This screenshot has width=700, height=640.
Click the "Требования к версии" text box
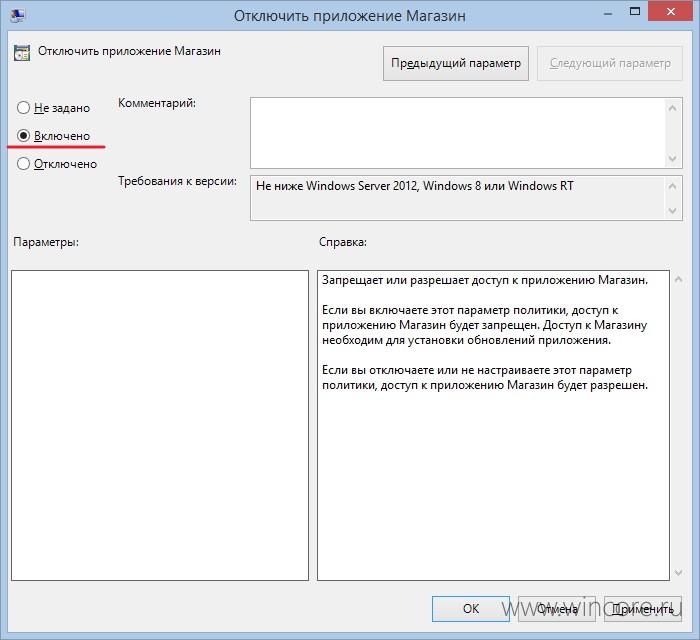458,198
